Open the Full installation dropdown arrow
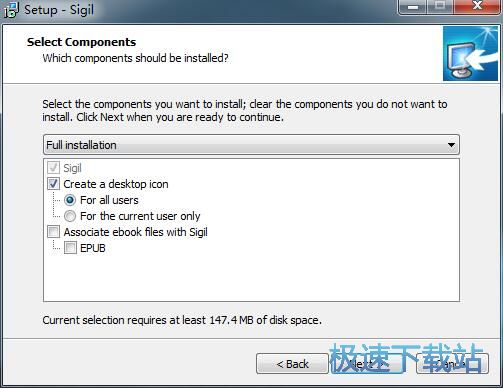The width and height of the screenshot is (503, 388). 451,145
